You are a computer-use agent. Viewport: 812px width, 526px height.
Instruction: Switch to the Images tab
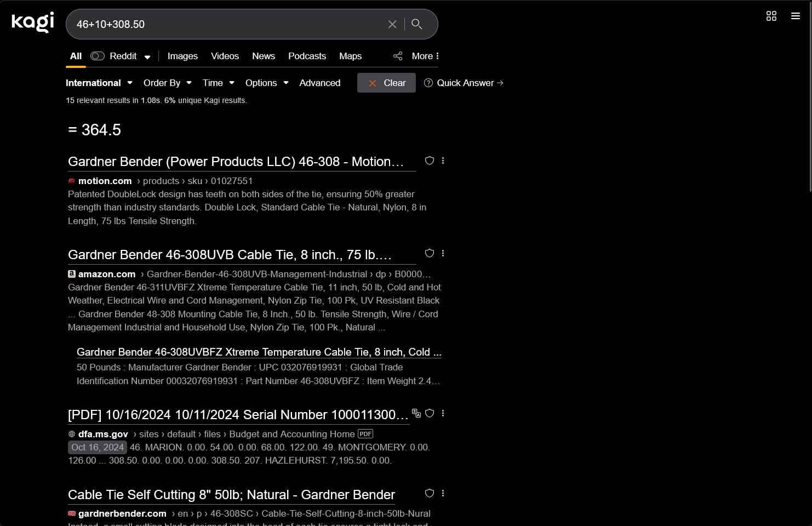pyautogui.click(x=182, y=56)
